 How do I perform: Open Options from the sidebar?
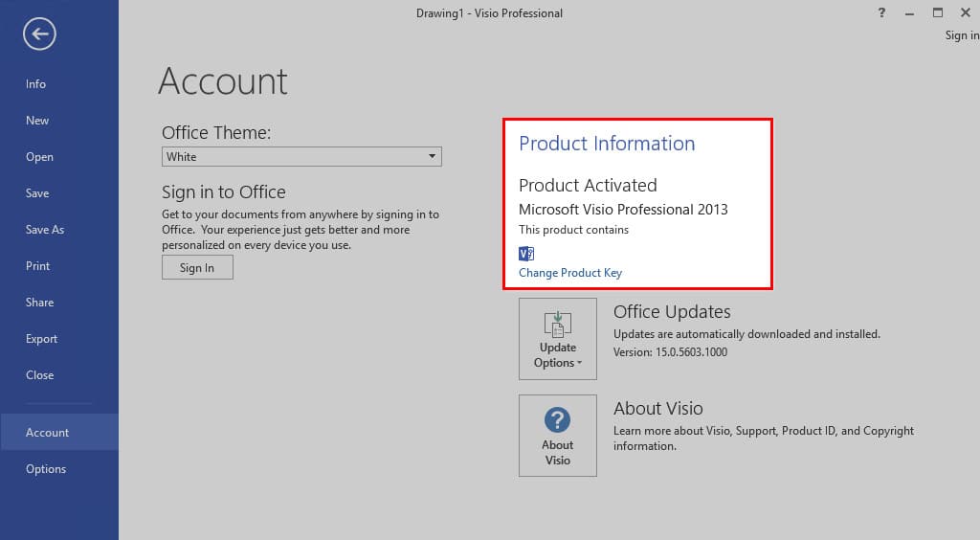[x=46, y=469]
